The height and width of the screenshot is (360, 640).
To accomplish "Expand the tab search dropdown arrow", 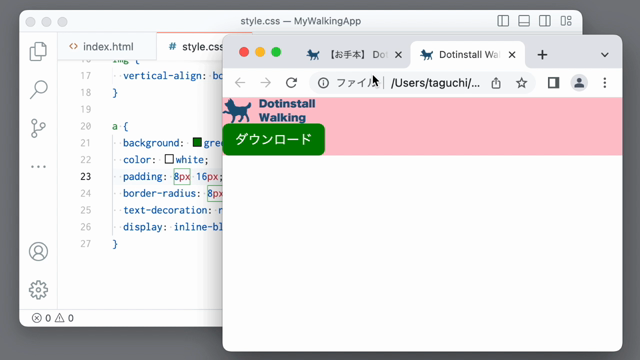I will [604, 55].
